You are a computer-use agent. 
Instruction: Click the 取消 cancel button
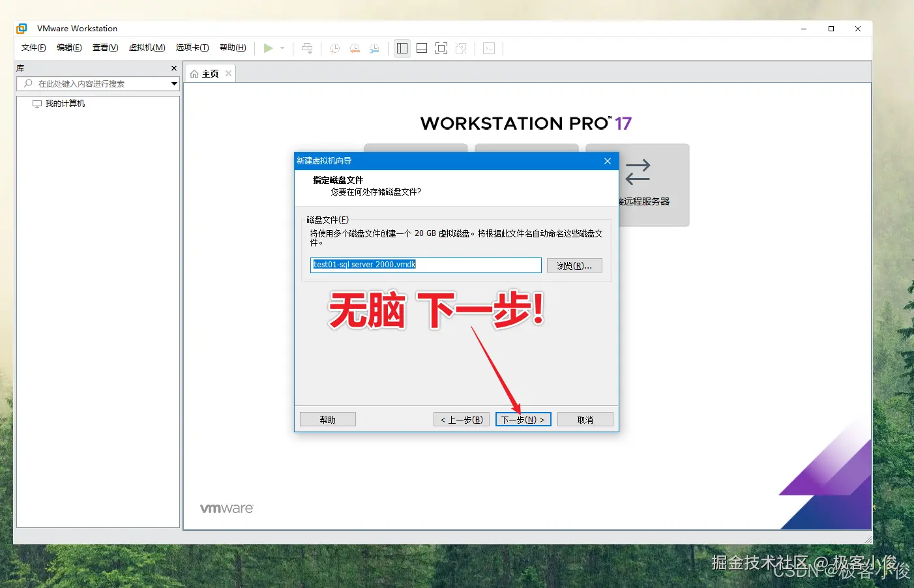(x=585, y=419)
